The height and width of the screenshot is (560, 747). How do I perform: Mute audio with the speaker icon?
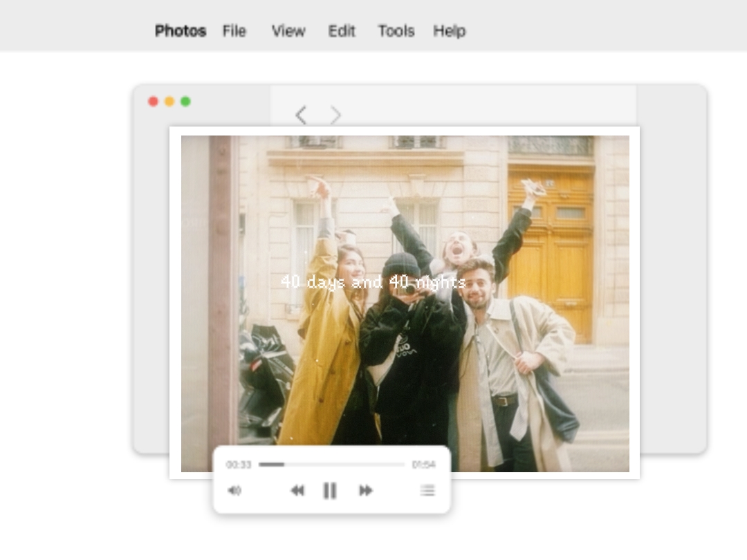click(x=234, y=491)
